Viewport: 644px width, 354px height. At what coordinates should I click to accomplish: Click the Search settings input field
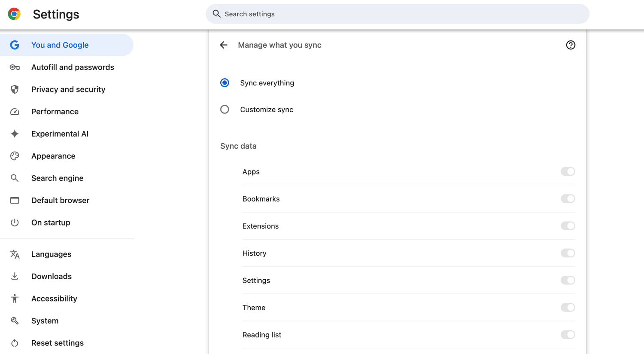point(397,14)
